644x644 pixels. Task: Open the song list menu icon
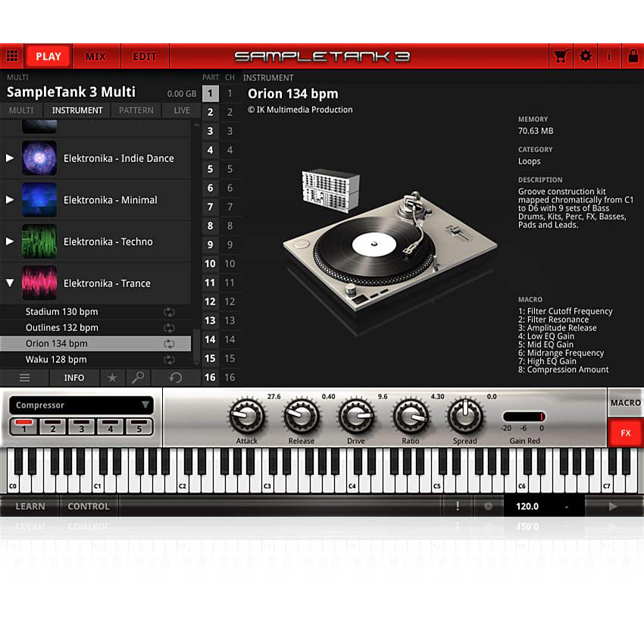[x=25, y=377]
